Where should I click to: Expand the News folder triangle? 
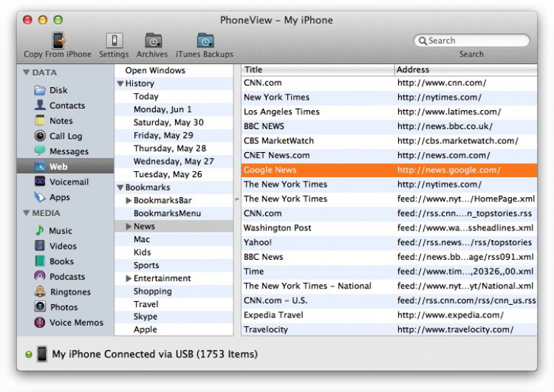[x=129, y=227]
